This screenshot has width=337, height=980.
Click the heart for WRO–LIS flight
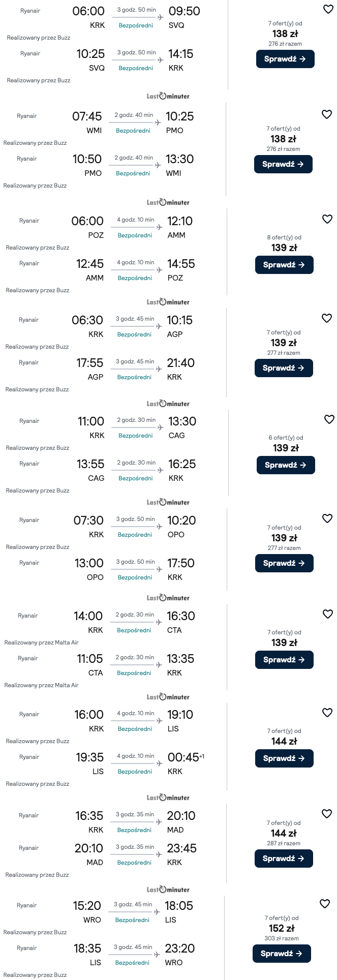click(x=325, y=904)
